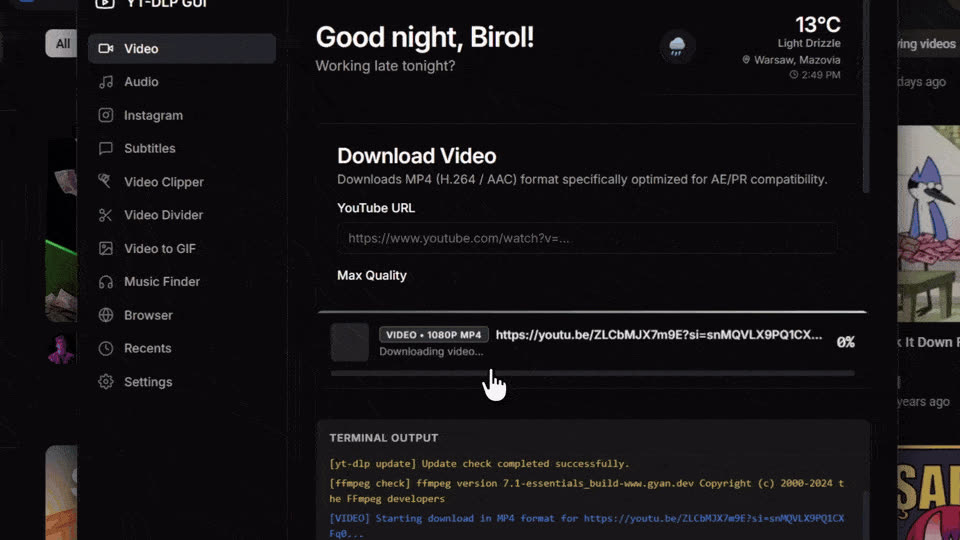
Task: Click the Audio music note icon
Action: (x=106, y=81)
